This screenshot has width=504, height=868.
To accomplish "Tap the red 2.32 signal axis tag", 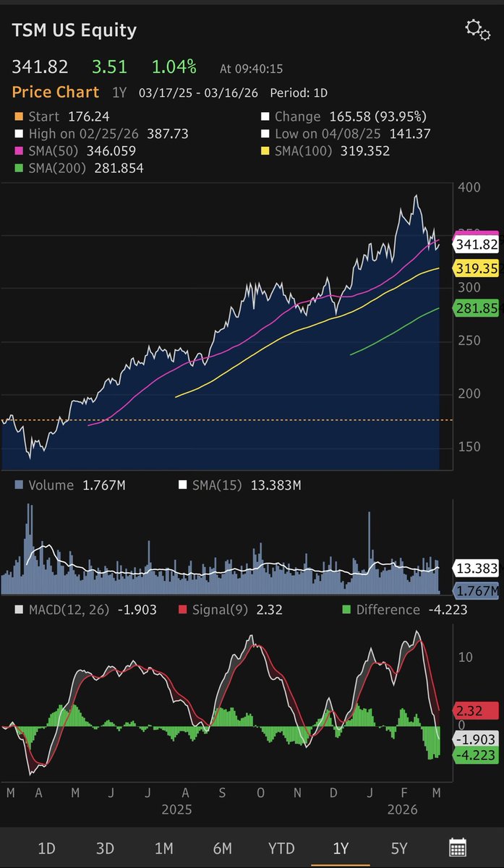I will click(476, 711).
